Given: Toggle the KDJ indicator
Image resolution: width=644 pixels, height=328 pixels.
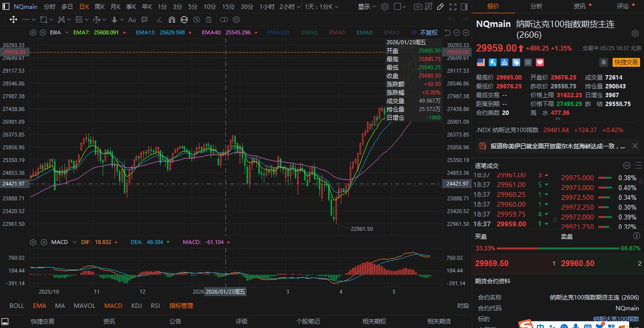Looking at the screenshot, I should [136, 305].
